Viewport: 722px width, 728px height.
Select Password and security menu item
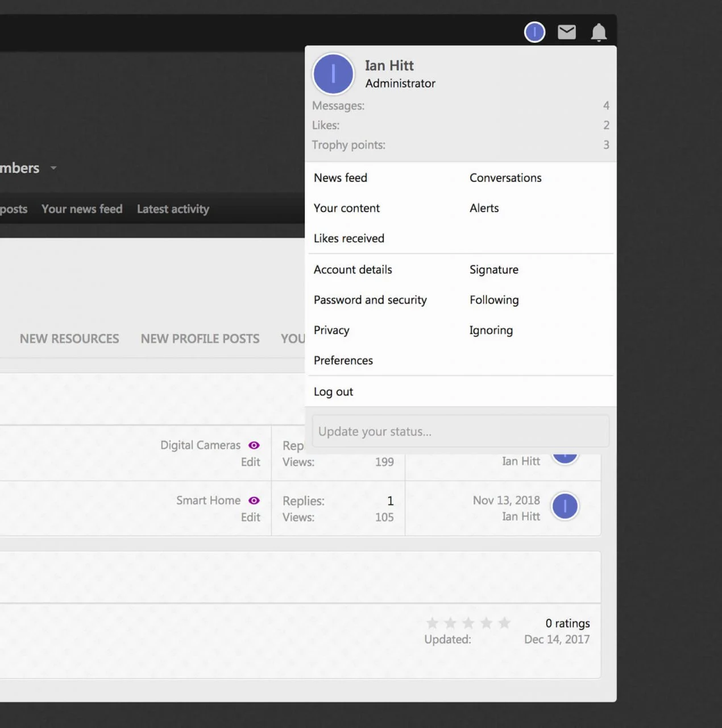click(x=370, y=300)
